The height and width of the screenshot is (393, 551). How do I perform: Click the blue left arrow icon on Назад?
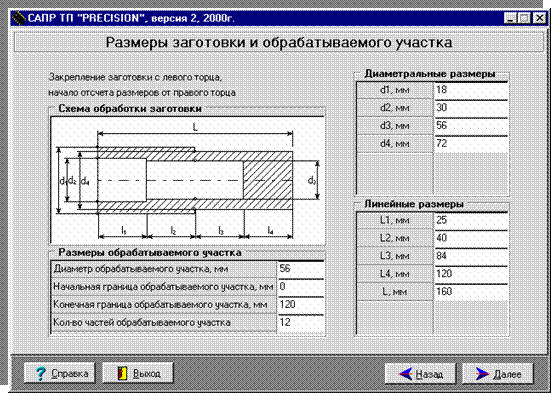point(406,374)
